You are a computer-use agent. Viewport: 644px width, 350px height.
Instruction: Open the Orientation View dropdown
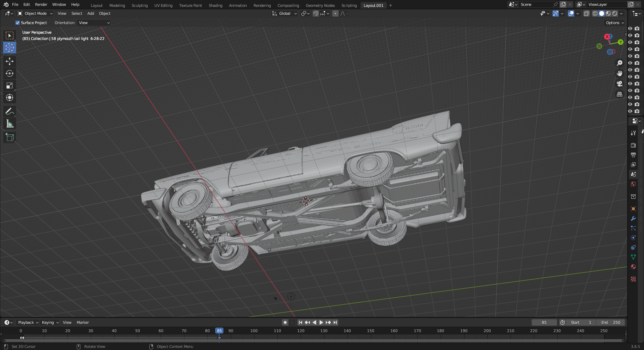coord(94,23)
